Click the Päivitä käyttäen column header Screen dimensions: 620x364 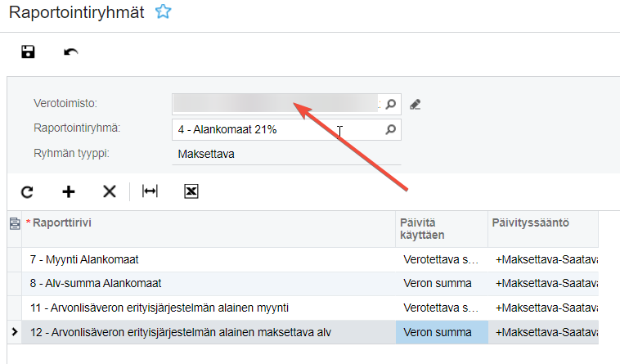click(440, 229)
